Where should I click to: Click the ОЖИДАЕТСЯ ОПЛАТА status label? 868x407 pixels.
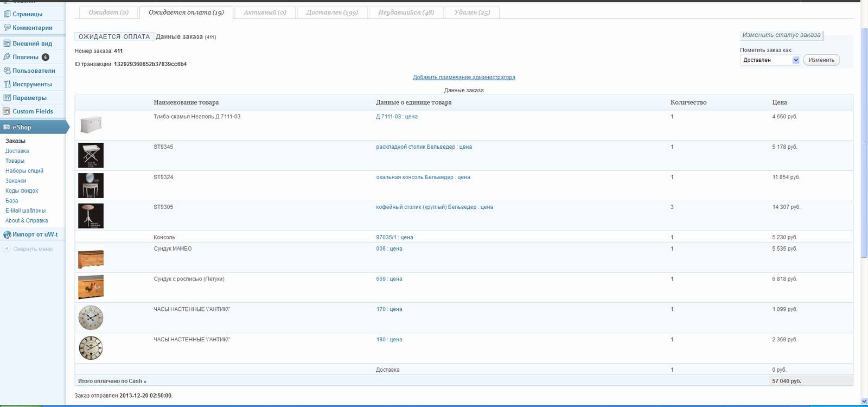click(x=114, y=37)
